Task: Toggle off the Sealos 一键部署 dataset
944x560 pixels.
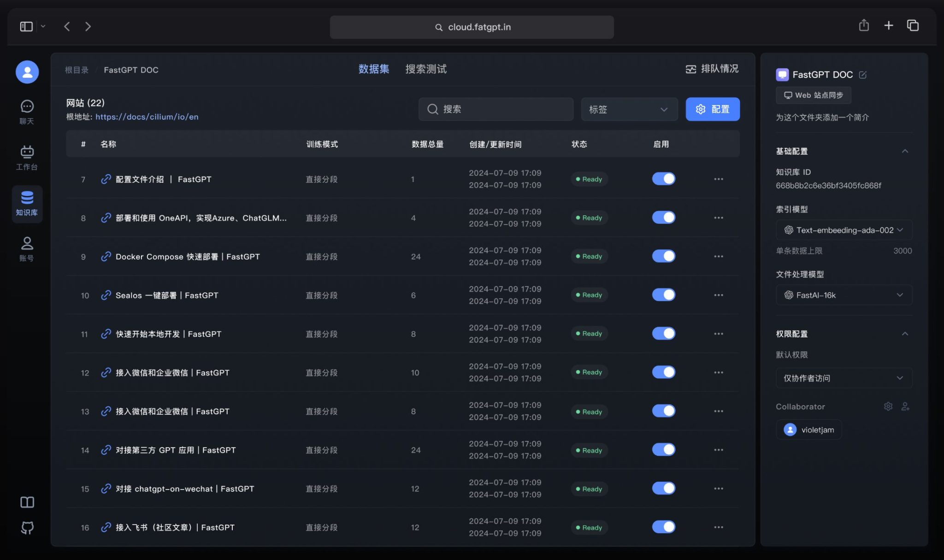Action: point(663,295)
